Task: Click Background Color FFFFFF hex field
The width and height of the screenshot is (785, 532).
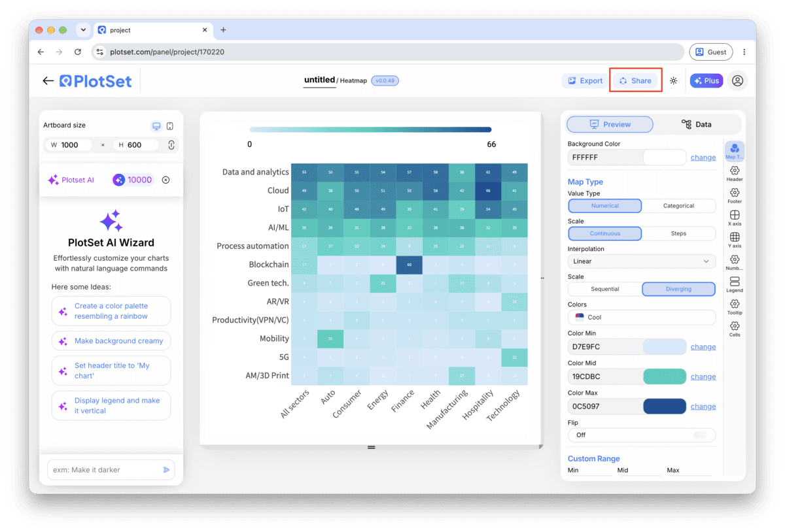Action: point(606,158)
